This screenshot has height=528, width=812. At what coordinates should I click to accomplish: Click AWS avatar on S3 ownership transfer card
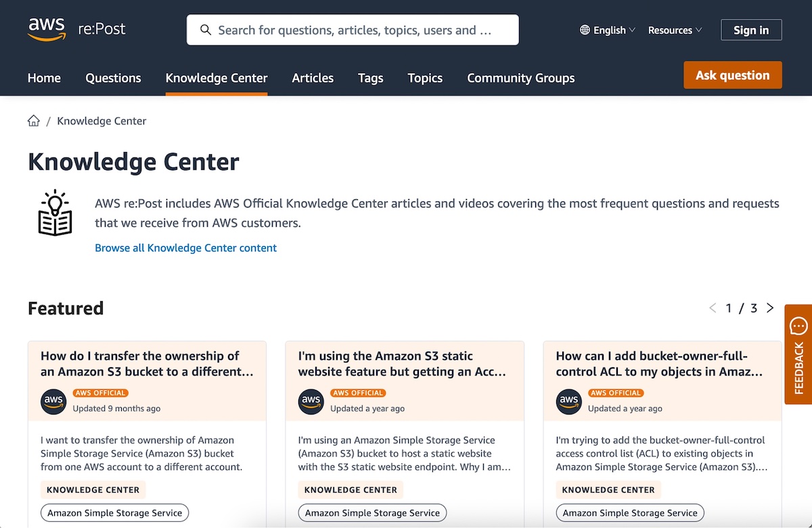click(53, 402)
